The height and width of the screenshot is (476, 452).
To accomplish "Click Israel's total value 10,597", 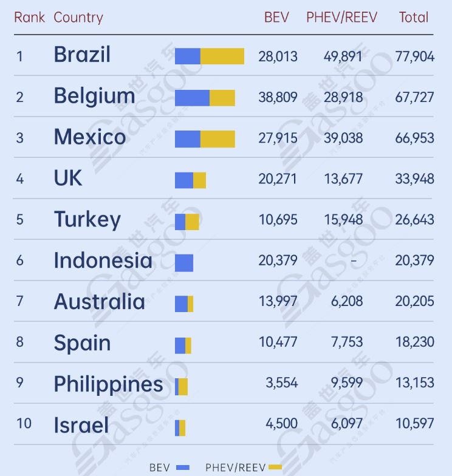I will [x=414, y=424].
